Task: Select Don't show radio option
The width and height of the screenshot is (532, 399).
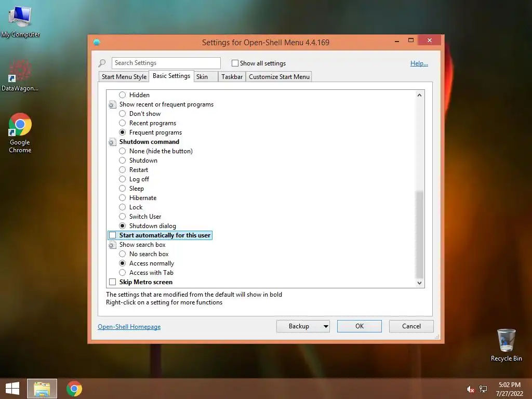Action: click(123, 114)
